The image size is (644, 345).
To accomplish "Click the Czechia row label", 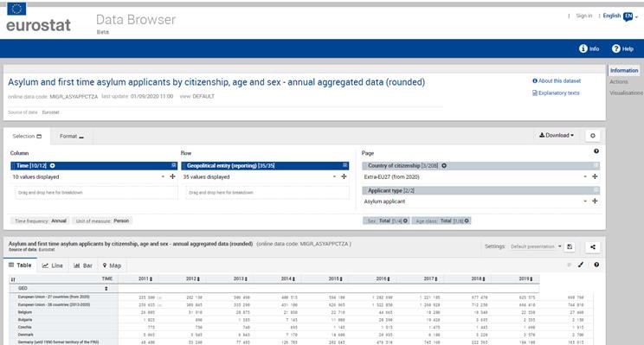I will 24,328.
